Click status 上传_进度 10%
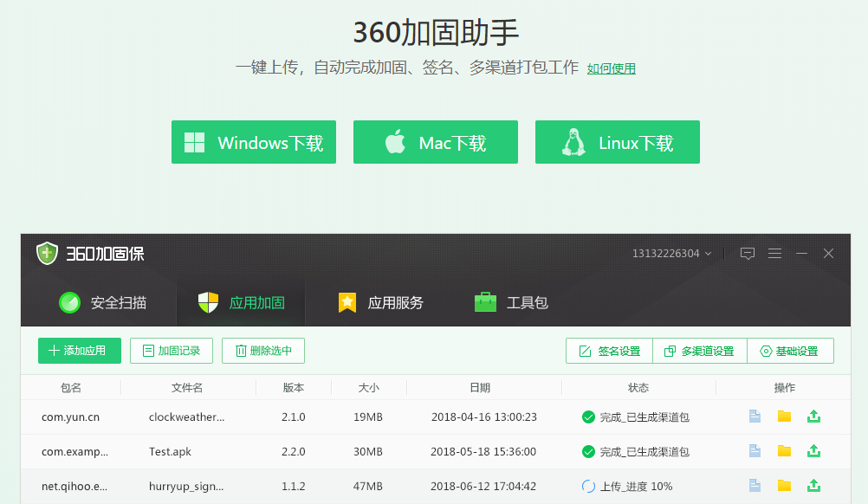Viewport: 868px width, 504px height. tap(637, 487)
